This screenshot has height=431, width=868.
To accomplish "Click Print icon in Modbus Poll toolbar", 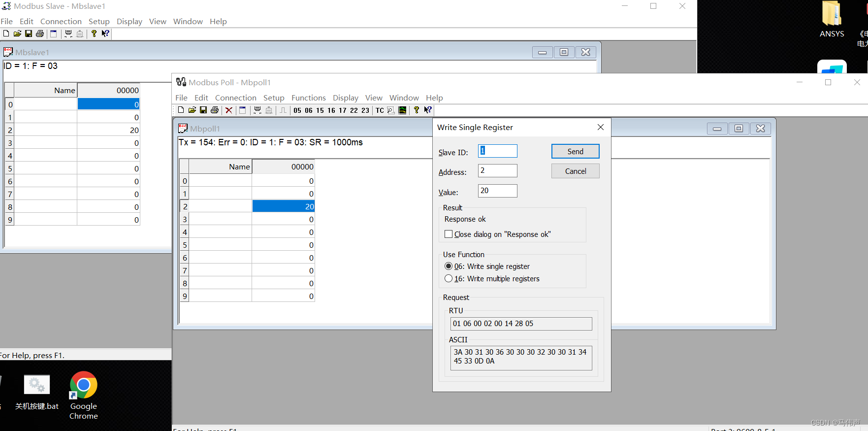I will coord(215,110).
